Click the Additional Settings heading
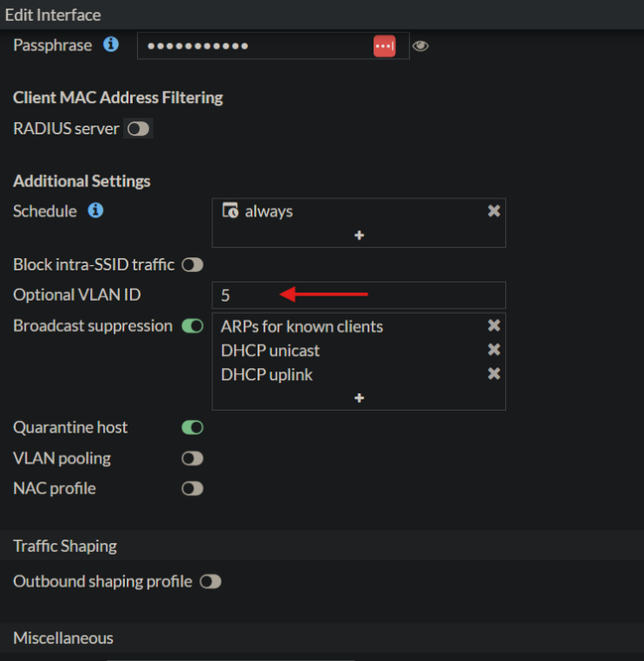Image resolution: width=644 pixels, height=661 pixels. tap(81, 182)
